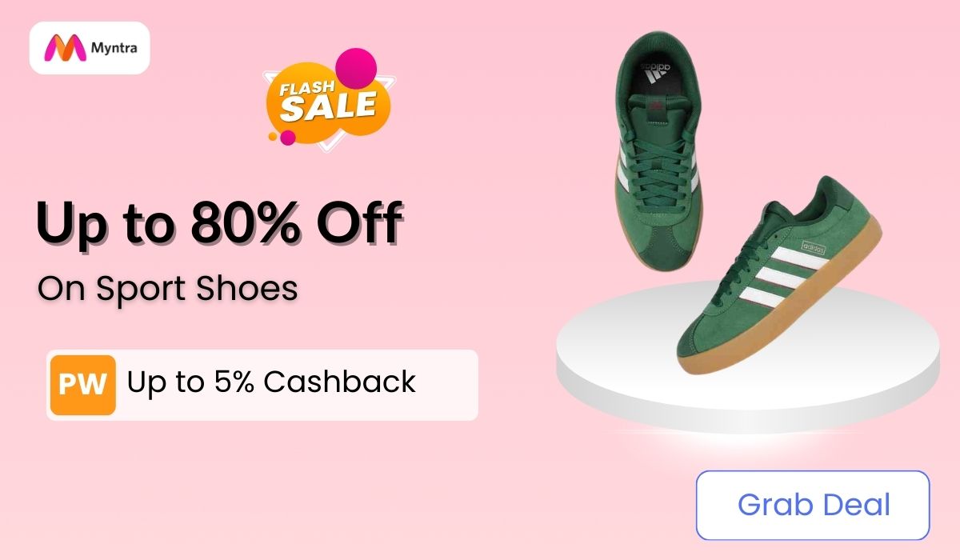Click the Up to 80% Off headline
960x560 pixels.
(x=218, y=225)
